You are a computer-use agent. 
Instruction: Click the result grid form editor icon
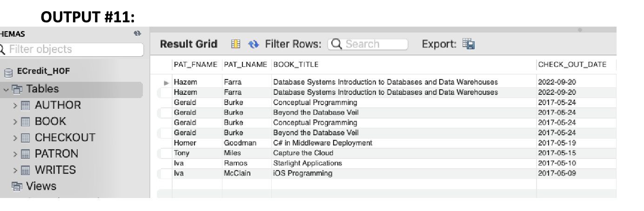[236, 44]
